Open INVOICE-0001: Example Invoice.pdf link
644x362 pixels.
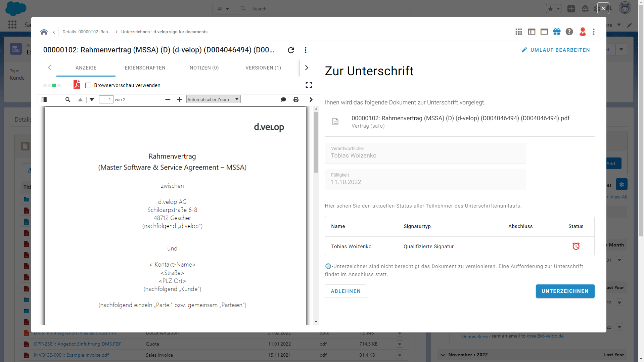point(71,355)
